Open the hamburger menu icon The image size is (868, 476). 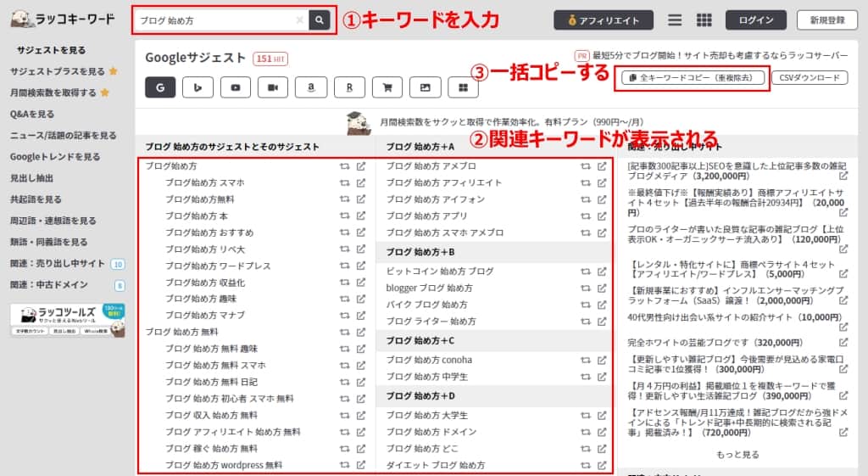pos(674,20)
